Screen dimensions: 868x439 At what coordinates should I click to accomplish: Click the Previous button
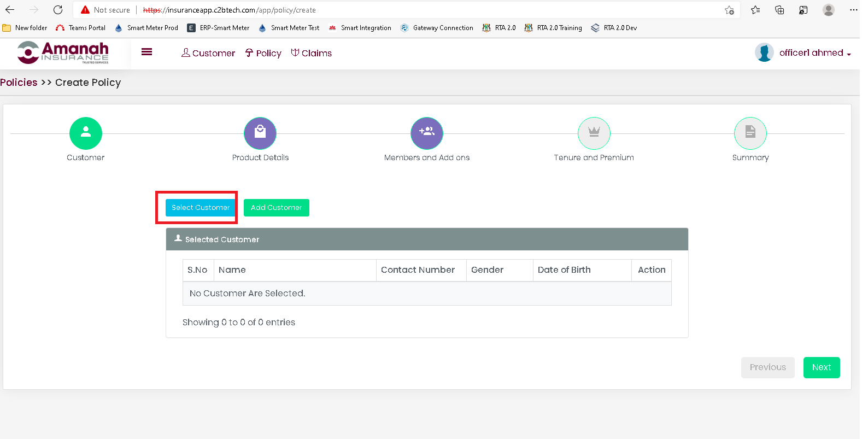768,367
